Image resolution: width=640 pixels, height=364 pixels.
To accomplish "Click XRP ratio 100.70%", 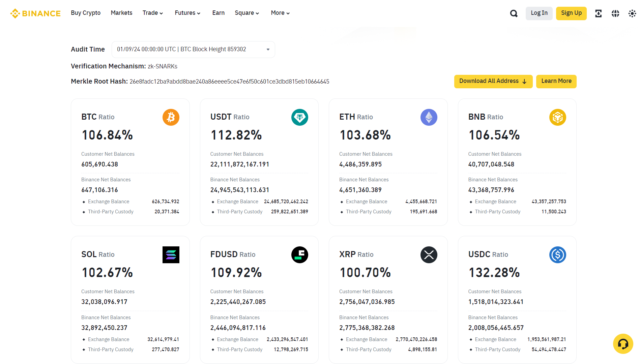I will (365, 273).
